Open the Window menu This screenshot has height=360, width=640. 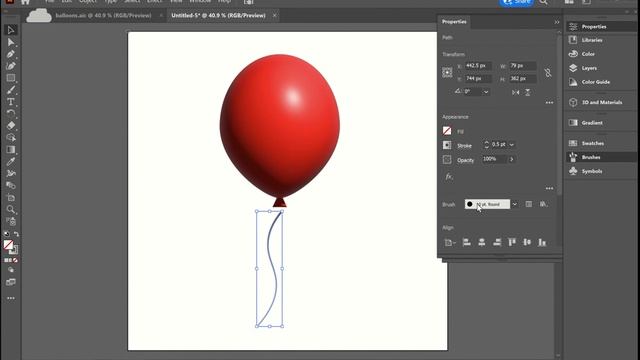coord(200,2)
